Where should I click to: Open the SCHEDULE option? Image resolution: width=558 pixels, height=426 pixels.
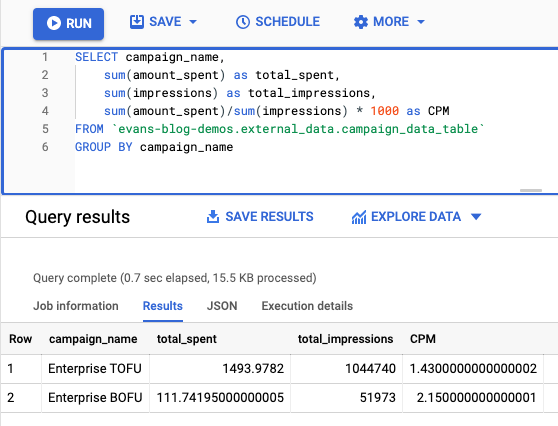coord(278,22)
